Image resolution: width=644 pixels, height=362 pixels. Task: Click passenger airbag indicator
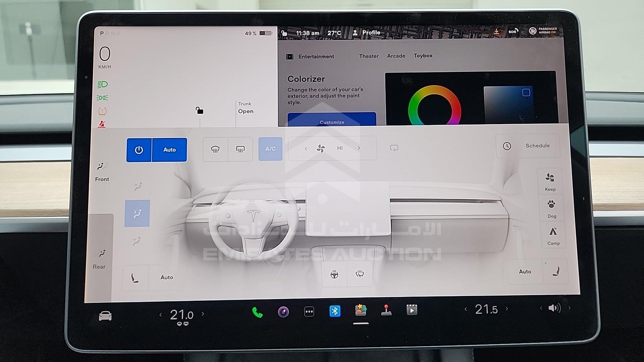543,31
